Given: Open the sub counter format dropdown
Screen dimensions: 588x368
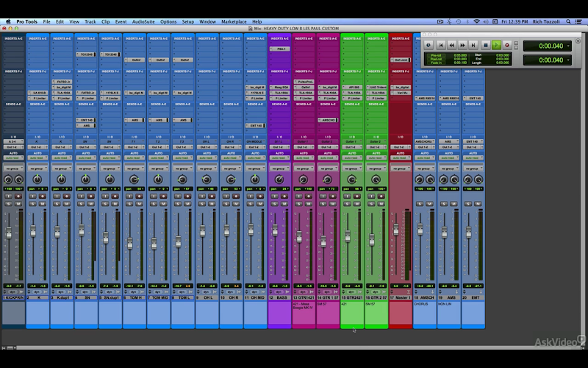Looking at the screenshot, I should click(568, 60).
